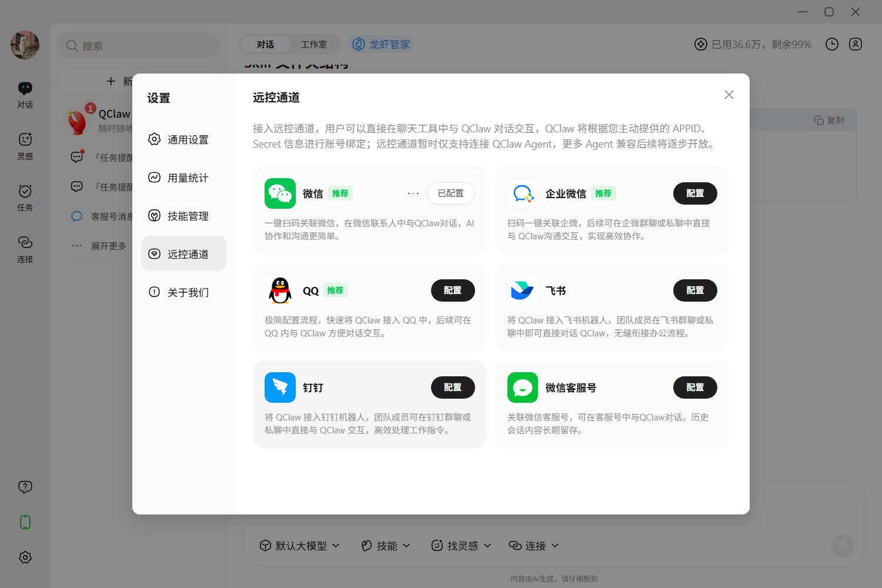Open the 客服号消息 conversation
Image resolution: width=882 pixels, height=588 pixels.
[x=102, y=216]
